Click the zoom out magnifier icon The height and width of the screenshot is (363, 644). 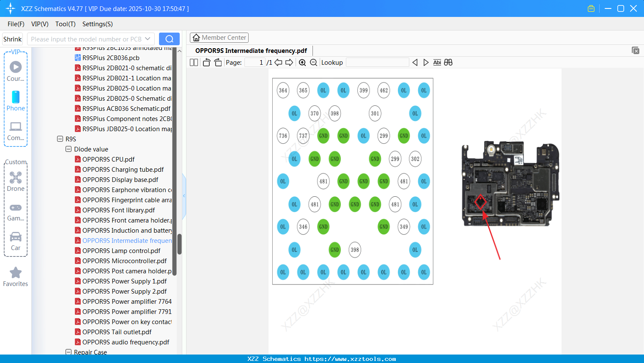[313, 63]
